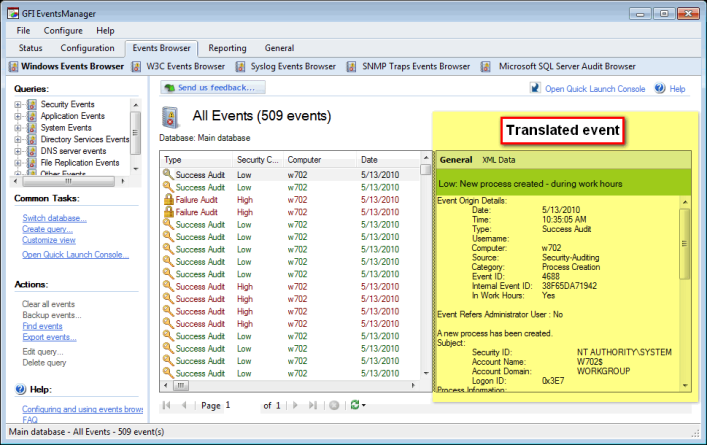The image size is (707, 445).
Task: Open the Configure menu
Action: click(x=63, y=31)
